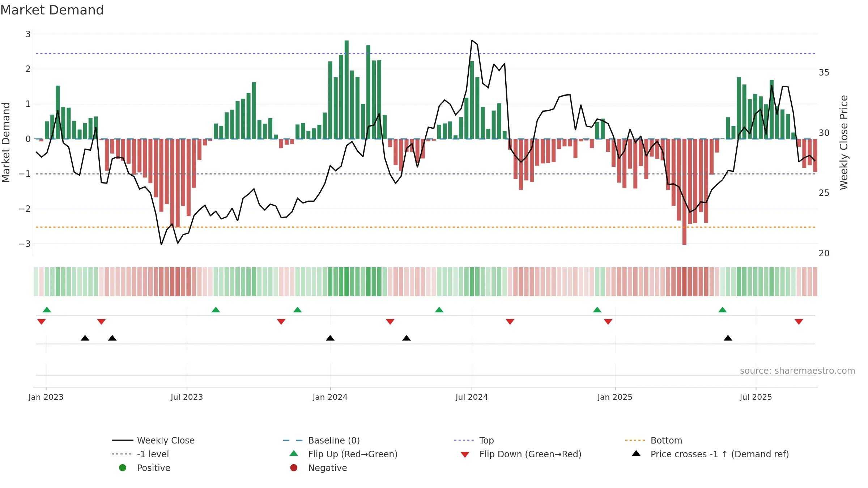The height and width of the screenshot is (488, 868).
Task: Click the green Flip Up legend triangle icon
Action: pos(294,453)
